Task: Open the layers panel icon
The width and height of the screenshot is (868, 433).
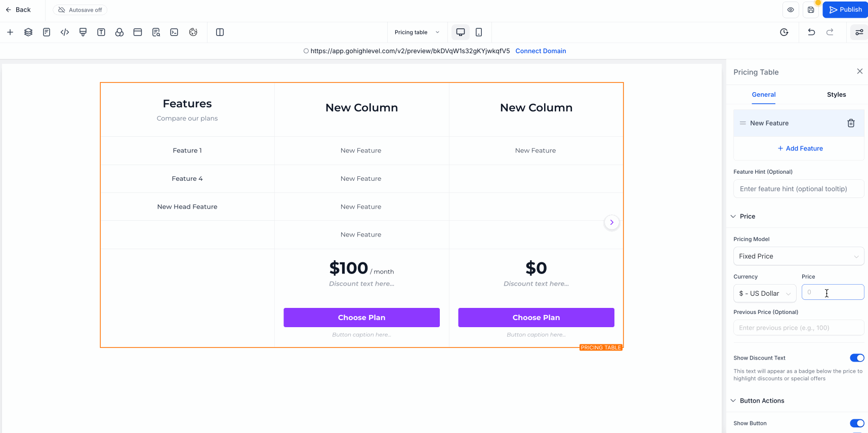Action: pos(28,32)
